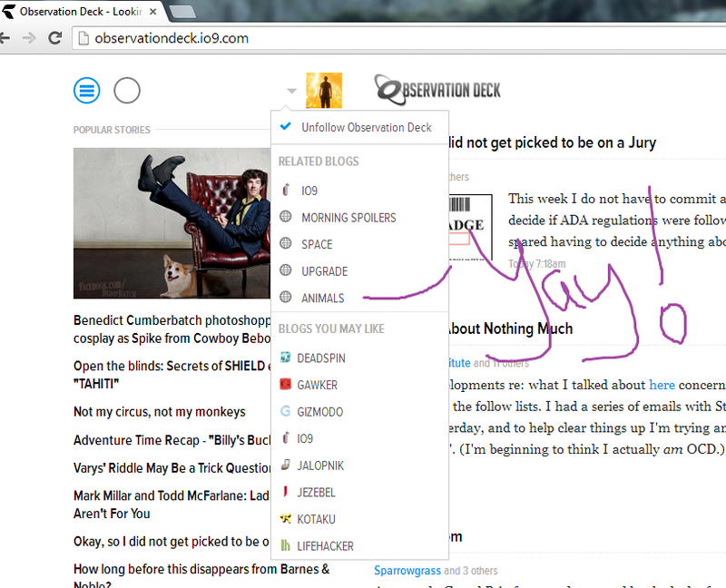The height and width of the screenshot is (588, 726).
Task: Click the empty circle icon beside the menu
Action: (127, 90)
